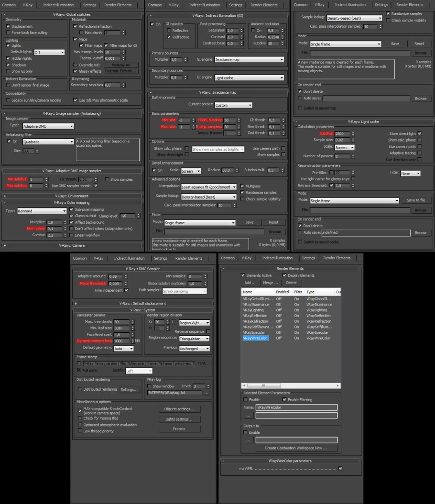This screenshot has width=435, height=504.
Task: Open Indirect illumination tab in Light cache panel
Action: [x=350, y=4]
